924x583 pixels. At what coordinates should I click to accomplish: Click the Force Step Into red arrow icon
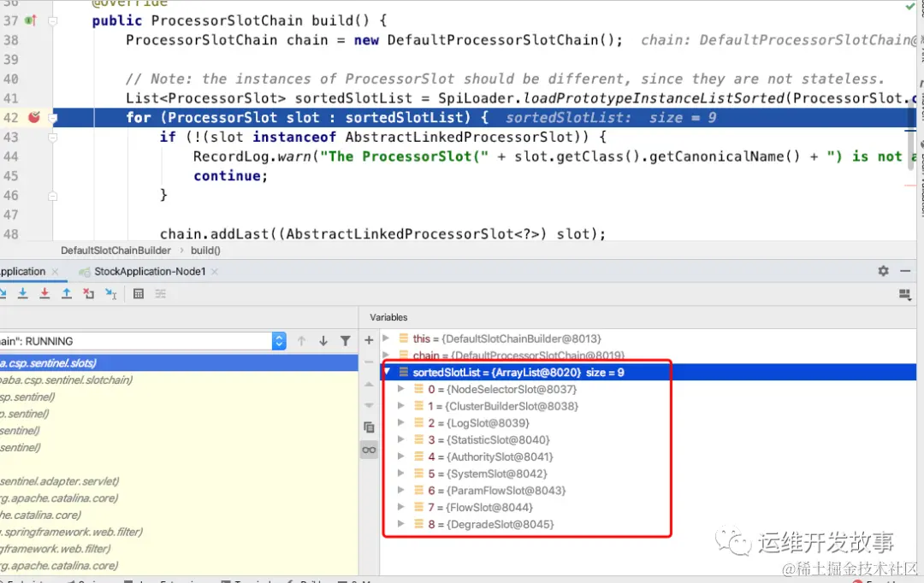pyautogui.click(x=44, y=293)
